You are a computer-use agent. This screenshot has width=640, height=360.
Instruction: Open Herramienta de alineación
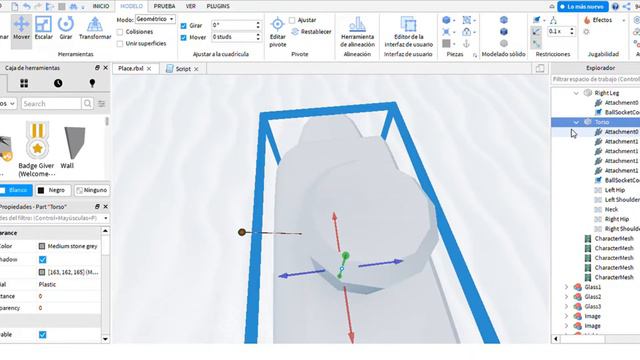tap(357, 32)
